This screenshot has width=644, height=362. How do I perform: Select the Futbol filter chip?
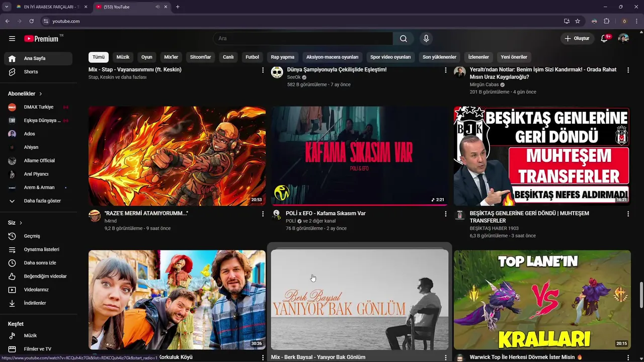tap(252, 57)
